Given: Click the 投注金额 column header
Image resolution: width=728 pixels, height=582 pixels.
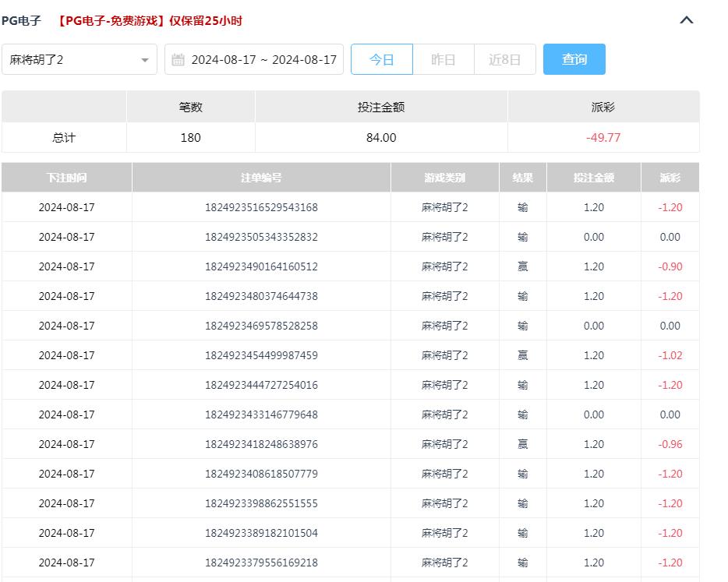Looking at the screenshot, I should 593,177.
